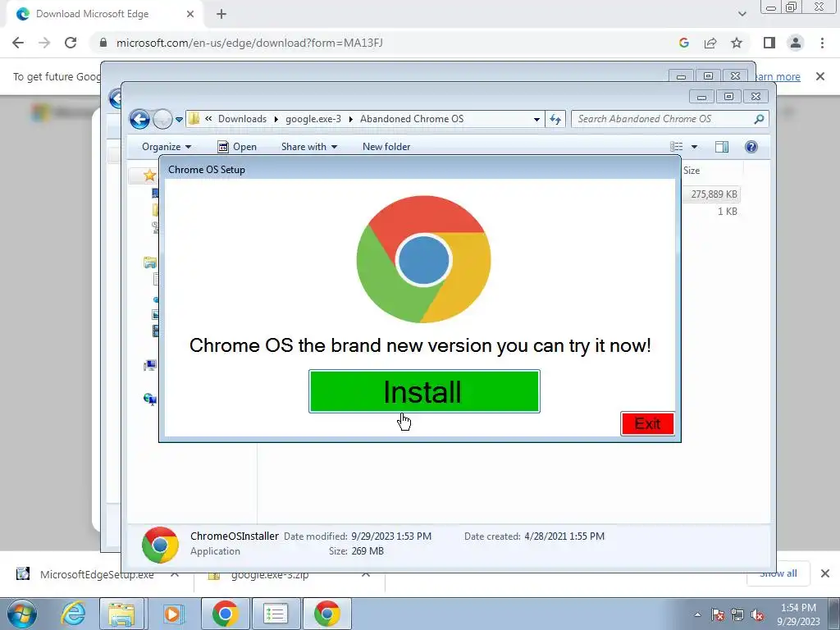Open Chrome three-dot menu

click(x=822, y=43)
